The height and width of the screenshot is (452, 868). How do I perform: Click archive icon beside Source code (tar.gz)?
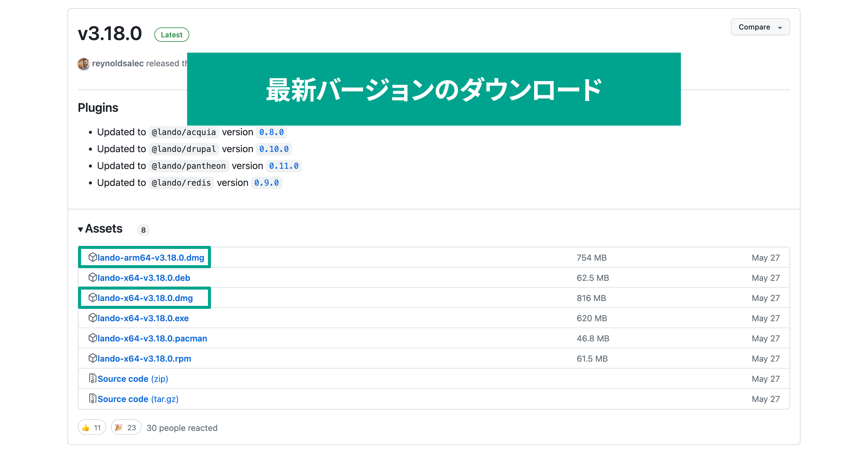tap(93, 398)
